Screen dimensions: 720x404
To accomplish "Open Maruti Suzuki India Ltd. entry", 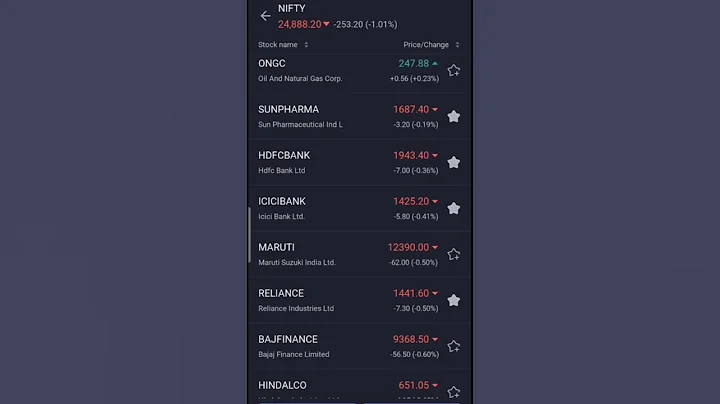I will 297,262.
